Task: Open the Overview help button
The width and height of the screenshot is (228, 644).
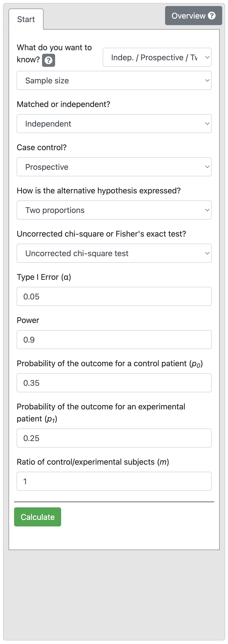Action: pos(193,16)
